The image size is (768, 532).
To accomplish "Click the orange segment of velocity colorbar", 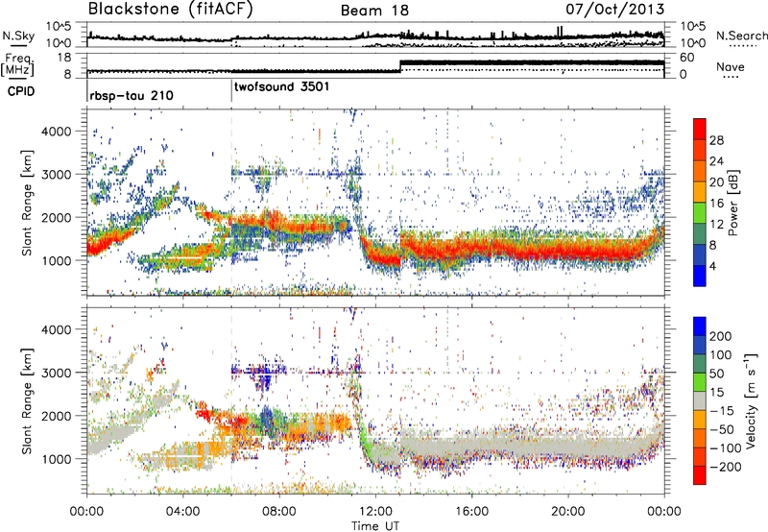I will [x=700, y=420].
